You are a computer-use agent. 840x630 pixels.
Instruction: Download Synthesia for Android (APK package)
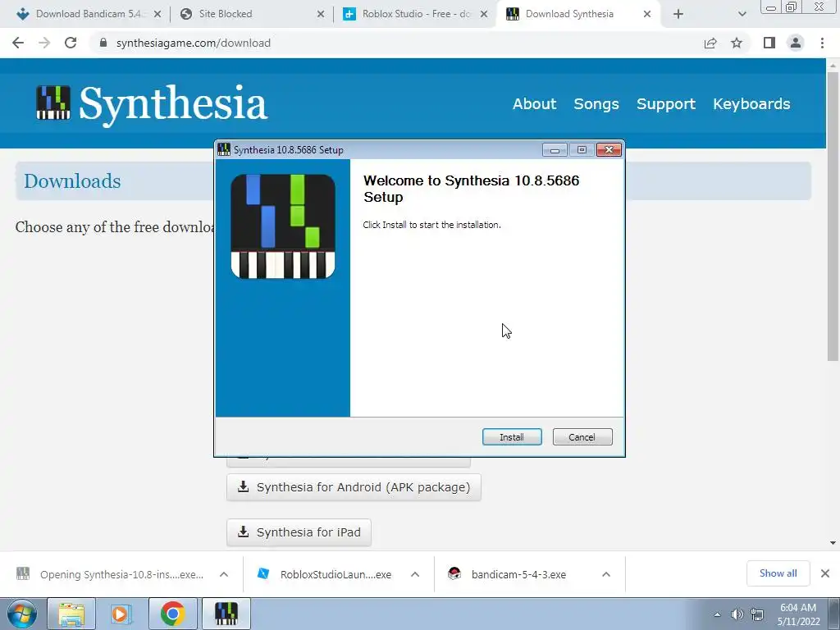[x=354, y=487]
